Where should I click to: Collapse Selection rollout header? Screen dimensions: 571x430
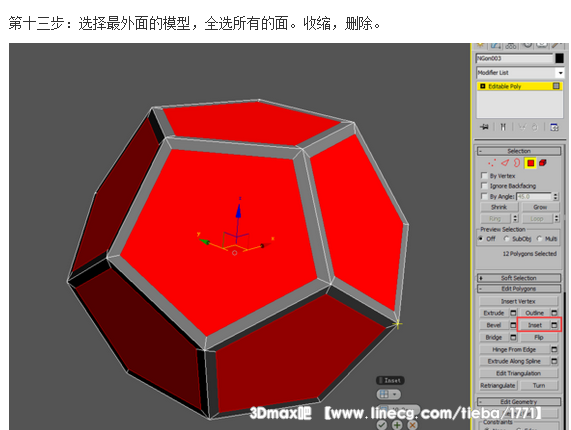tap(519, 151)
